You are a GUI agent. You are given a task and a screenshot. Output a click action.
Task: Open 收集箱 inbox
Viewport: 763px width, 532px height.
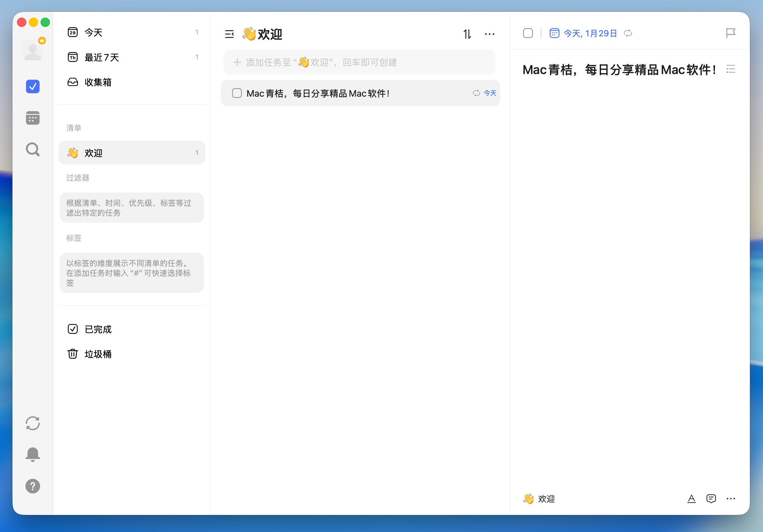(97, 82)
